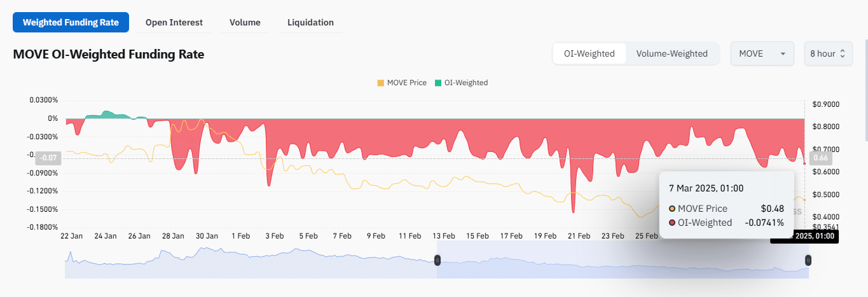Click the red dot beside tooltip OI-Weighted

click(672, 223)
